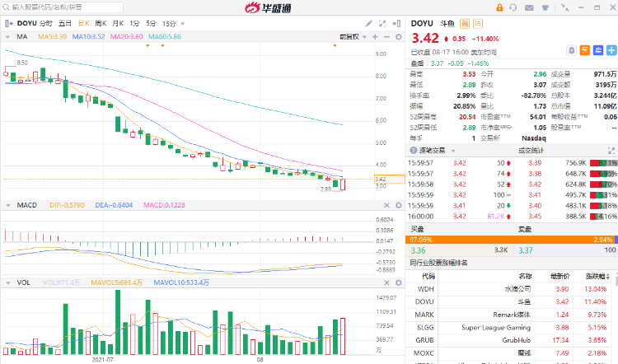Image resolution: width=618 pixels, height=364 pixels.
Task: Close the MACD indicator panel
Action: click(x=386, y=205)
